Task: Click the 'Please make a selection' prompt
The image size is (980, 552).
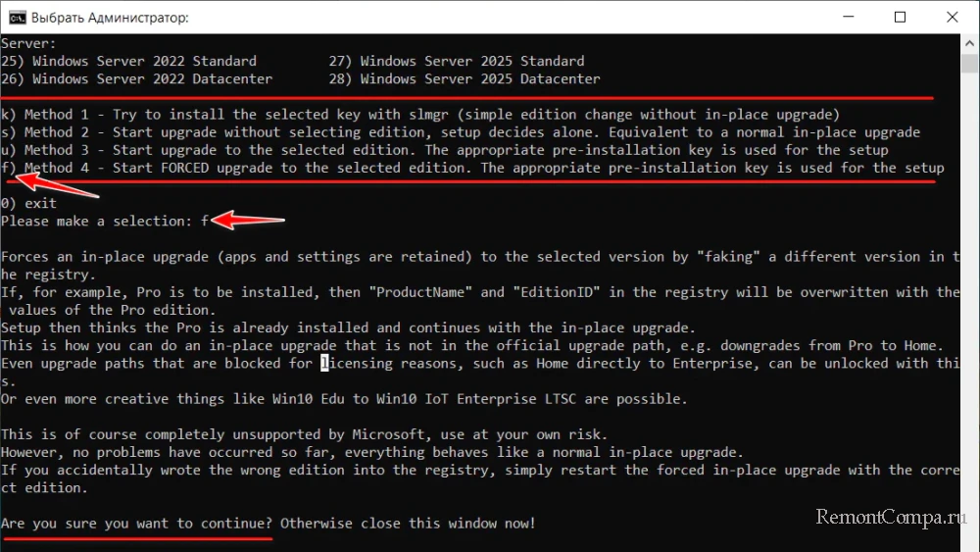Action: pyautogui.click(x=98, y=221)
